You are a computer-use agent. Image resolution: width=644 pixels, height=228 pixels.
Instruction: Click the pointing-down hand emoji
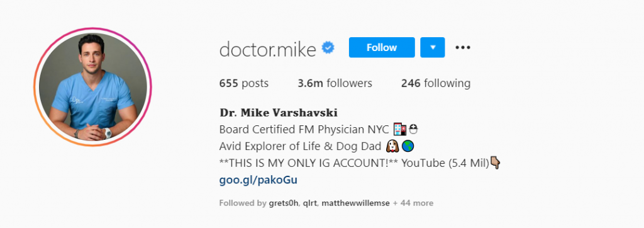click(x=495, y=163)
